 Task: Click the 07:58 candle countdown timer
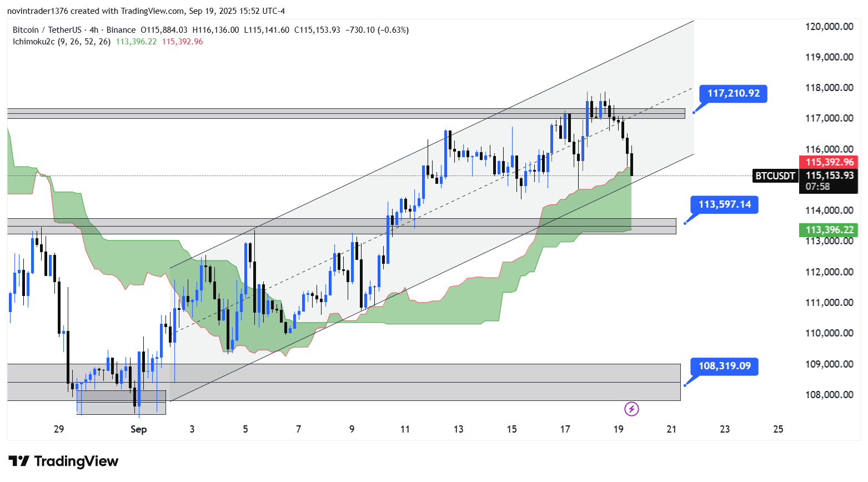coord(817,187)
